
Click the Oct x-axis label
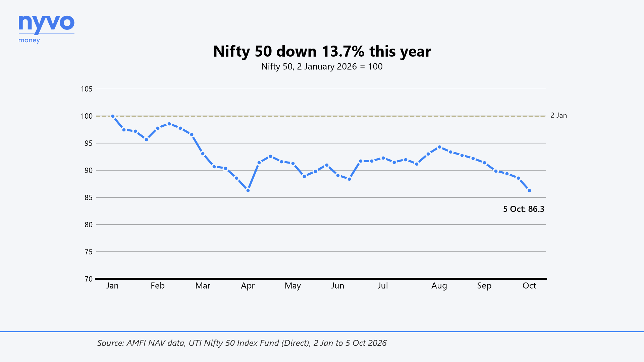pos(529,286)
